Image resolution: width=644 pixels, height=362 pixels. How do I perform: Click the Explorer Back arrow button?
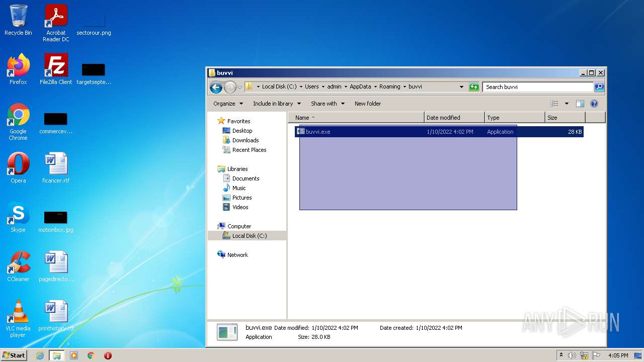tap(216, 87)
